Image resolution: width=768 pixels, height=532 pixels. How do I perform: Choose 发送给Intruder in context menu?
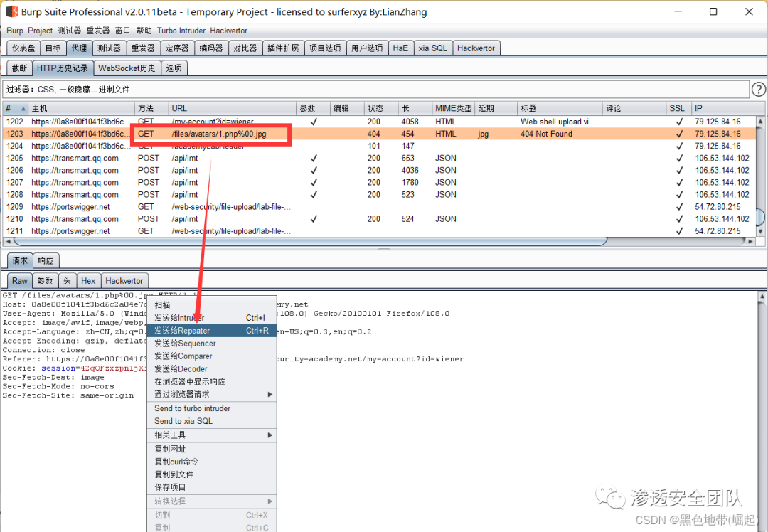pos(212,318)
